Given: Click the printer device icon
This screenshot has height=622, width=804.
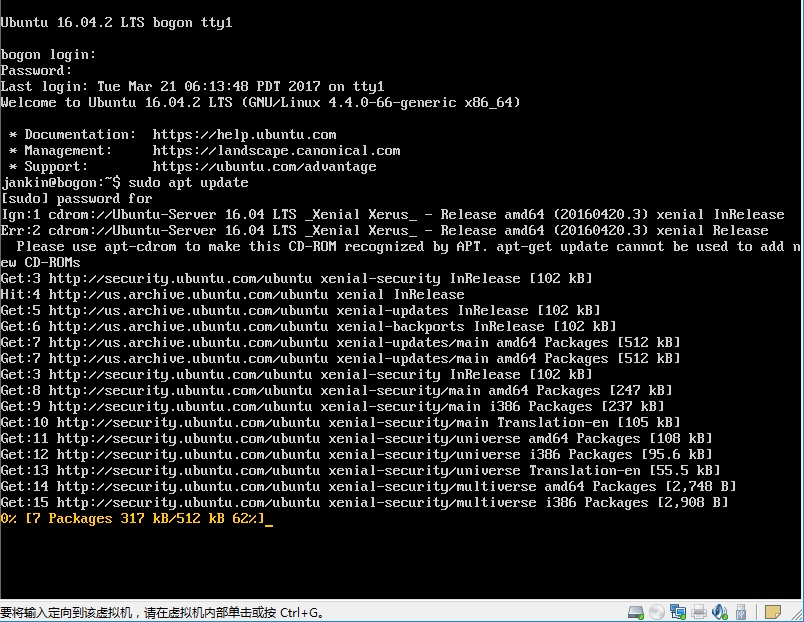Looking at the screenshot, I should (699, 612).
